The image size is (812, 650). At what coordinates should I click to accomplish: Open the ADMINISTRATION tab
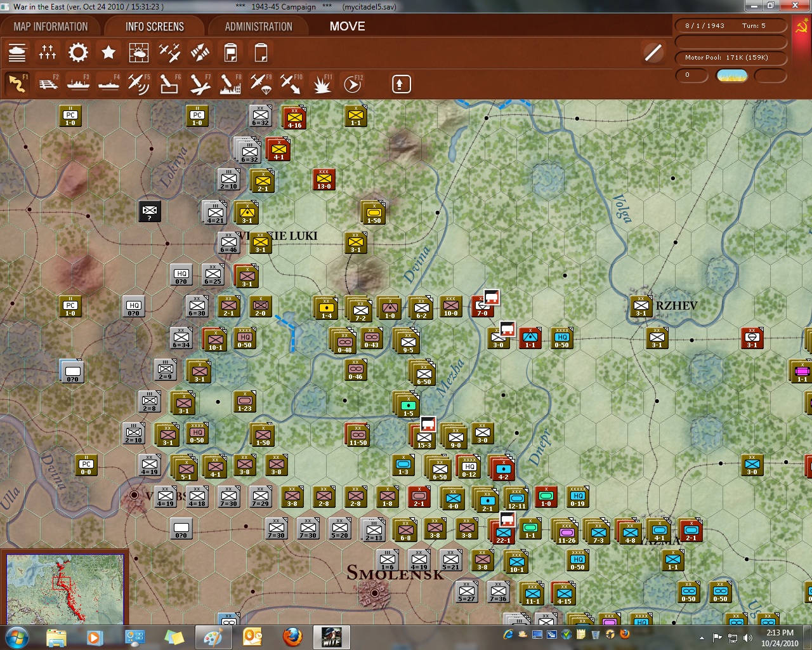point(259,27)
